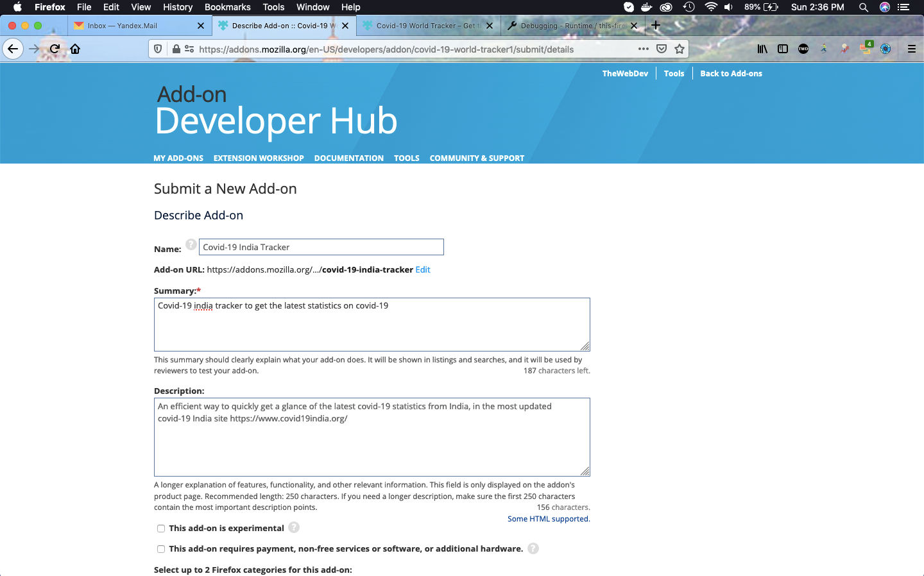Image resolution: width=924 pixels, height=576 pixels.
Task: Click the blue circular extension icon
Action: pos(886,49)
